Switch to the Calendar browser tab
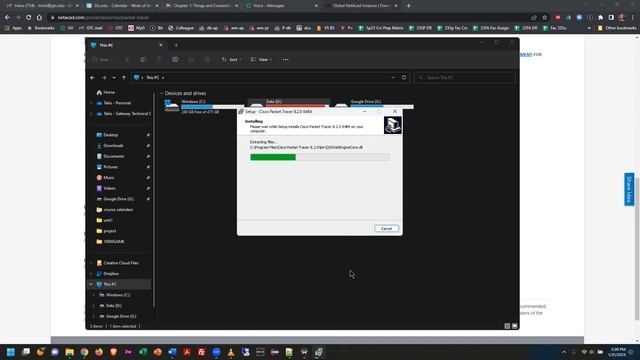Screen dimensions: 640x360 point(122,6)
